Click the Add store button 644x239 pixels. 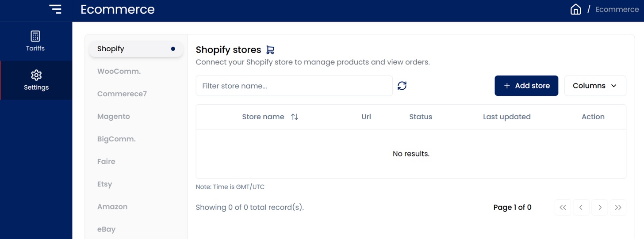(526, 86)
